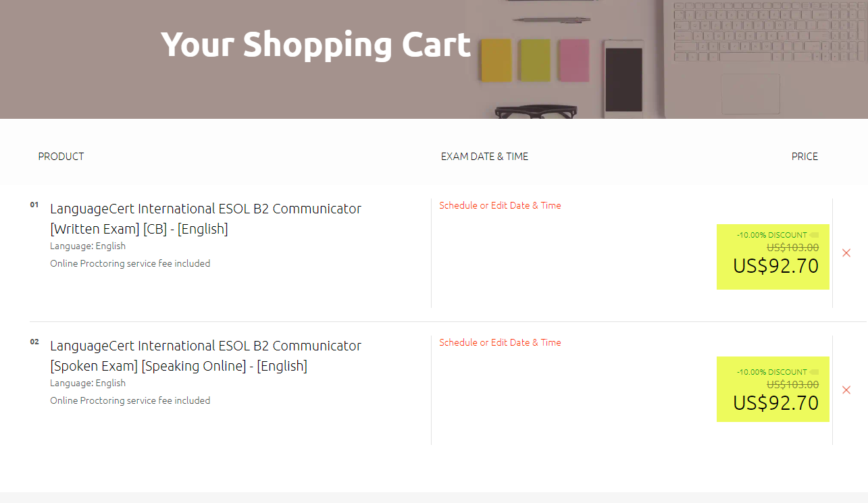Click the Your Shopping Cart heading
868x503 pixels.
[315, 45]
